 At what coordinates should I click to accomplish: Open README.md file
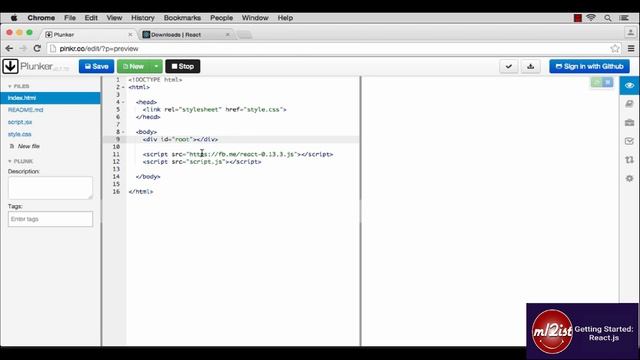click(25, 110)
